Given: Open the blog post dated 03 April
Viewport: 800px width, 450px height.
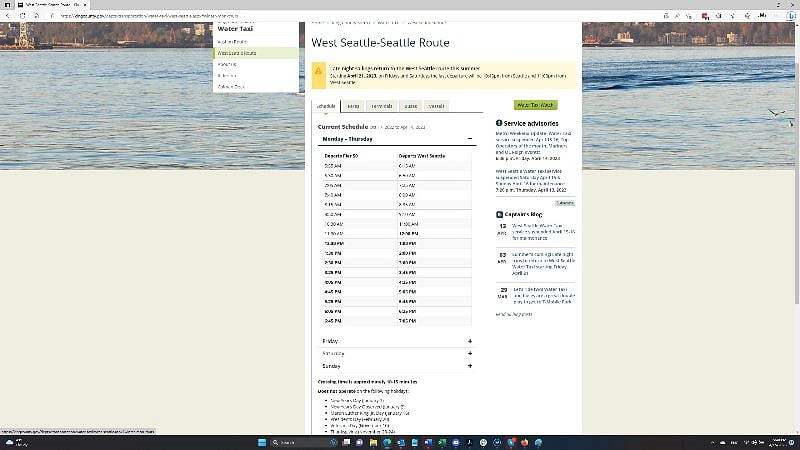Looking at the screenshot, I should 543,263.
